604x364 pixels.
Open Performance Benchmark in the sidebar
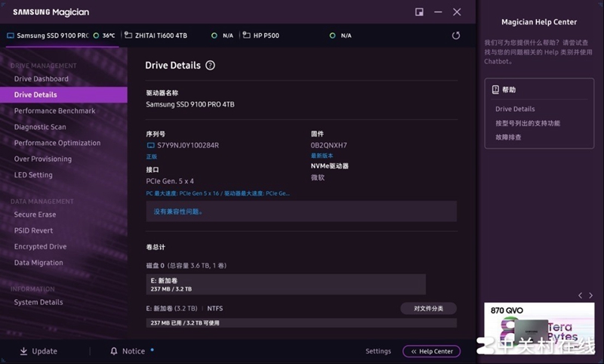tap(54, 111)
